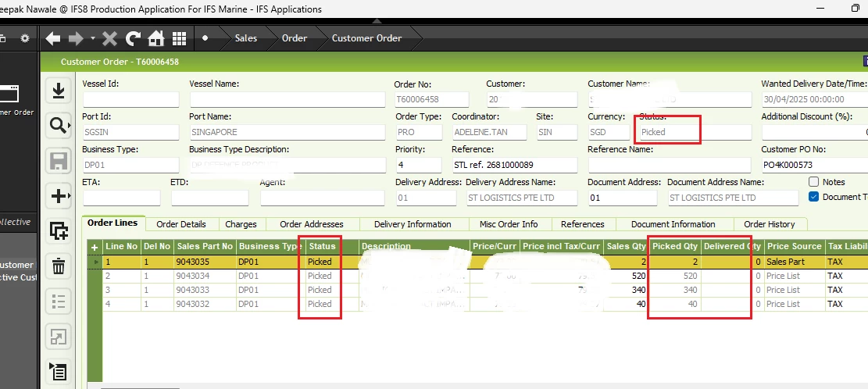Viewport: 868px width, 389px height.
Task: Click the Sales breadcrumb link
Action: [245, 38]
